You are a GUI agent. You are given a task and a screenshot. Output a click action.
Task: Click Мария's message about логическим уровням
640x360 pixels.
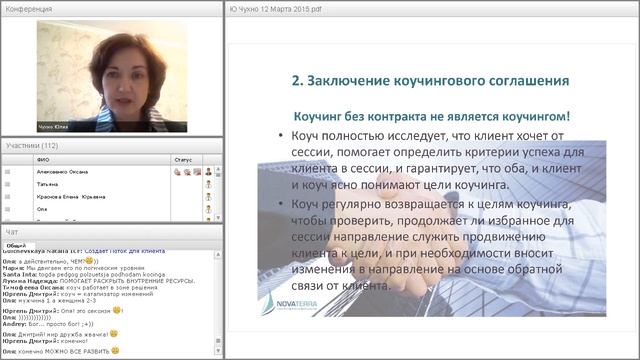click(73, 268)
